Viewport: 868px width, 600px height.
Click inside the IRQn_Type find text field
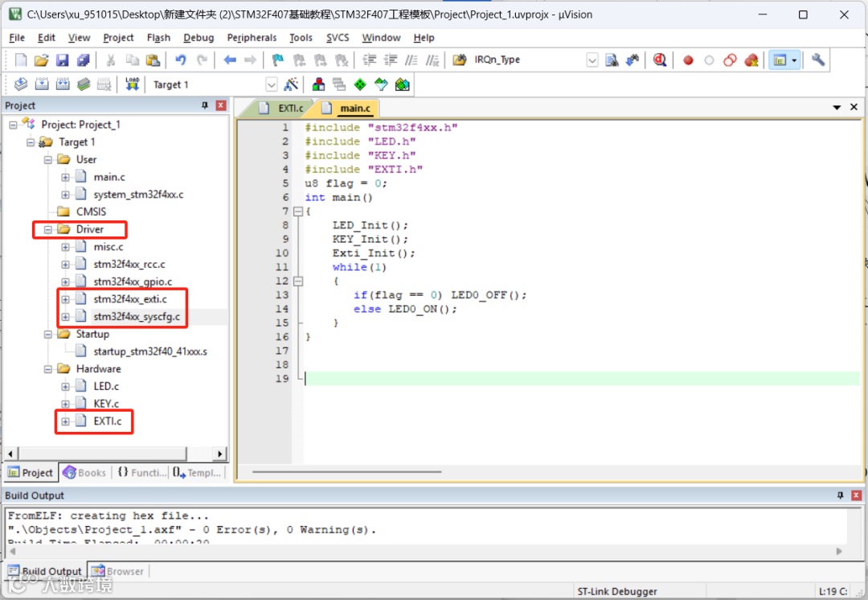[528, 60]
